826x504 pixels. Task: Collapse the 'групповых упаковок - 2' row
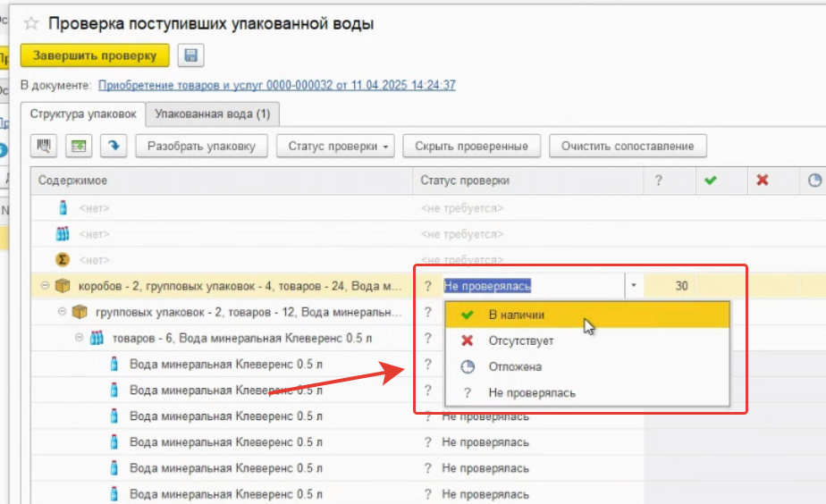tap(62, 312)
